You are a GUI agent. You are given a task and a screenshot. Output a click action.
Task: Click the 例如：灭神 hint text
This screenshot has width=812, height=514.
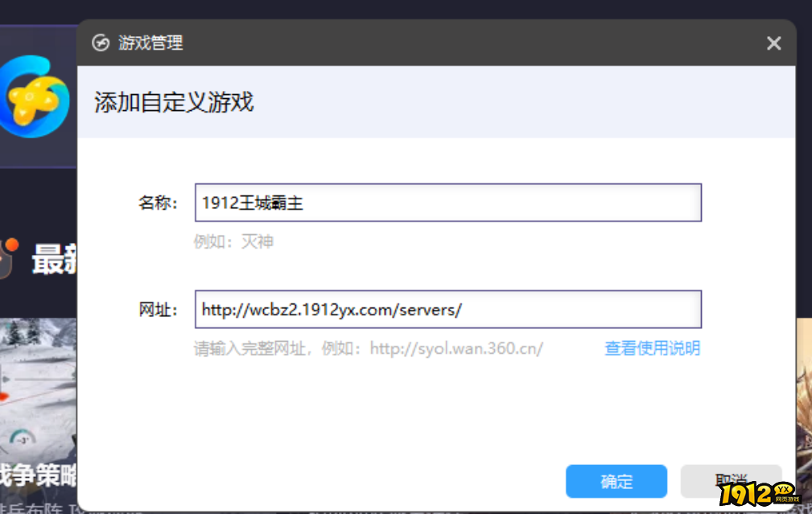[x=233, y=241]
